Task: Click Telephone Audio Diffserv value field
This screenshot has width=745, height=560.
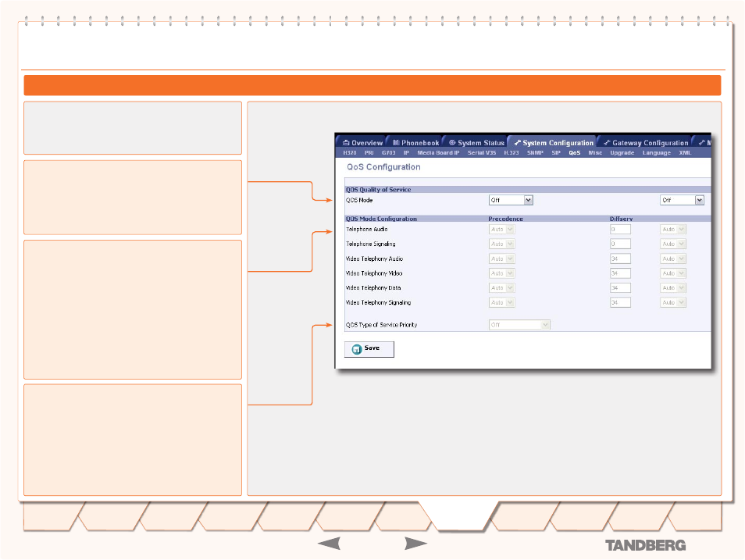Action: 621,229
